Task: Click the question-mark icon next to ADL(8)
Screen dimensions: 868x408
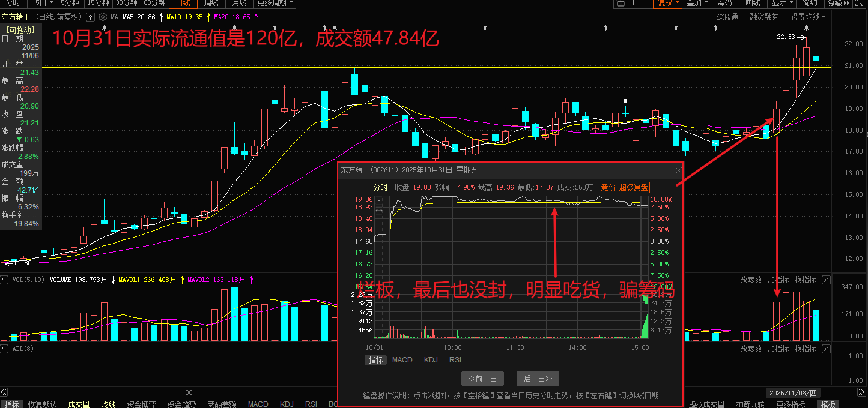Action: tap(4, 349)
